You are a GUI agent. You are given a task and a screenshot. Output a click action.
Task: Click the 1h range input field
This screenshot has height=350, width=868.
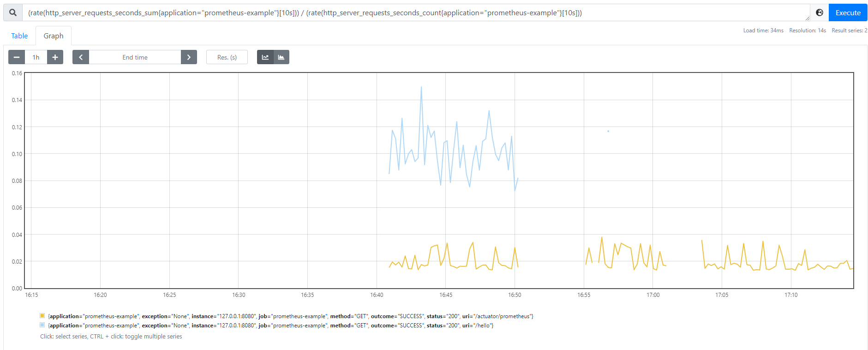(36, 57)
